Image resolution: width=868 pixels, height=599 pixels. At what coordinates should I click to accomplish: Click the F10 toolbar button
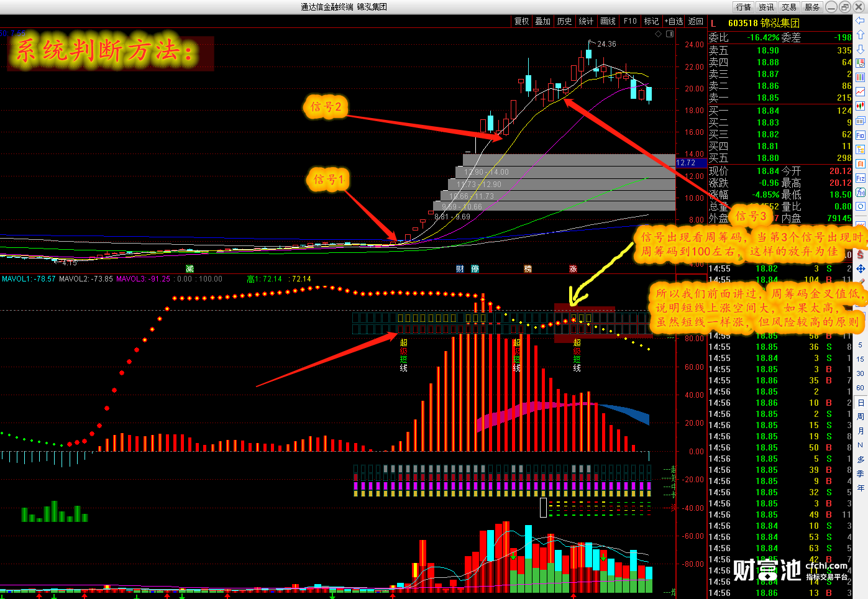click(x=630, y=21)
